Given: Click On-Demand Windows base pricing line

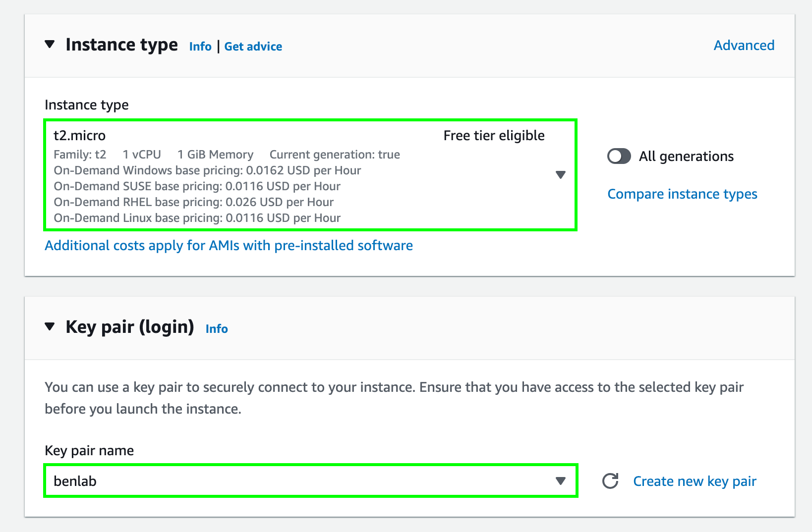Looking at the screenshot, I should tap(207, 170).
